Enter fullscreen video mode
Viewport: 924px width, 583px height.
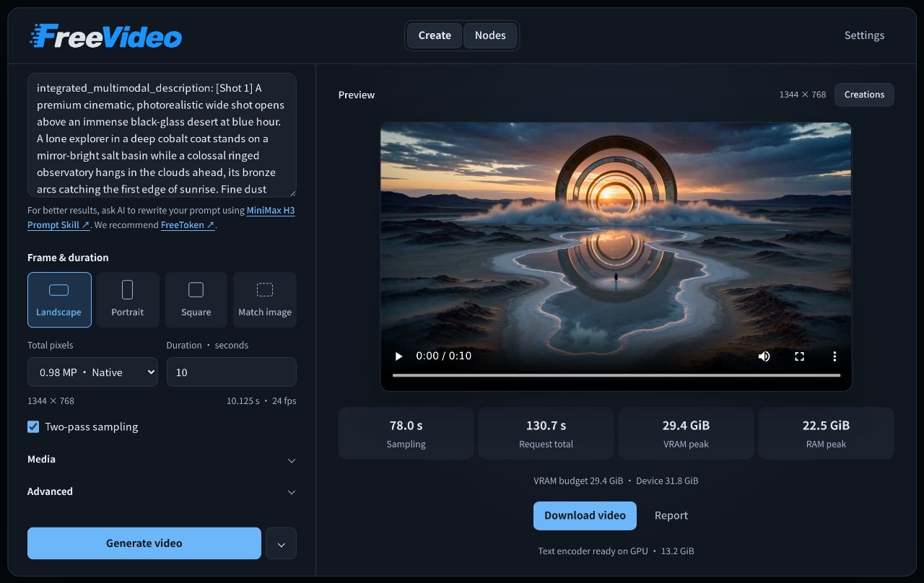point(799,356)
